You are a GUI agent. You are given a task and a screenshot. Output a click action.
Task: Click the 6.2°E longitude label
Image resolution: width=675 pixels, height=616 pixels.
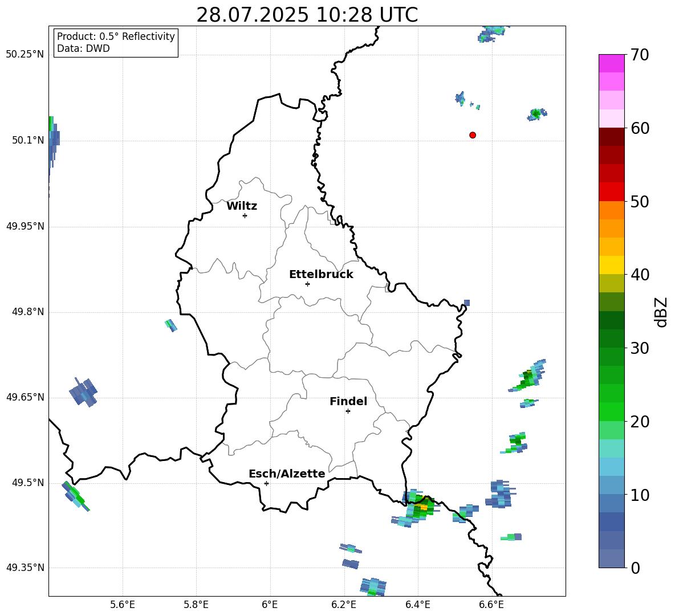tap(344, 605)
